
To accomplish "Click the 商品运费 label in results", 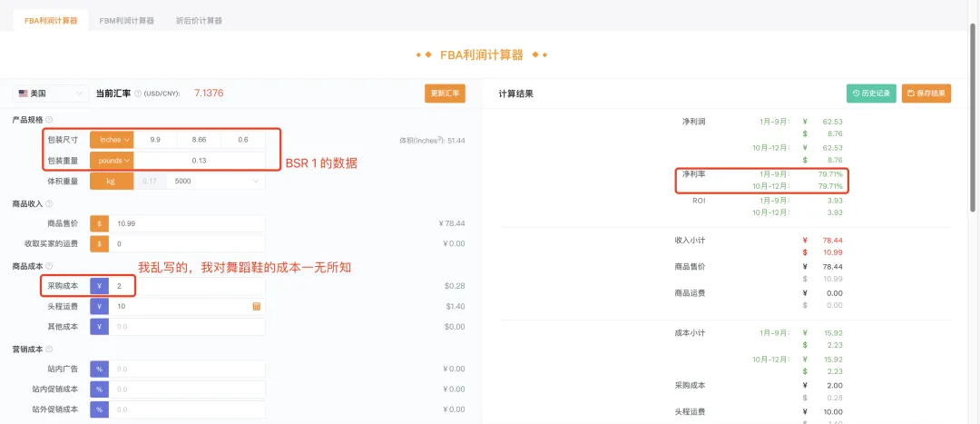I will (690, 292).
